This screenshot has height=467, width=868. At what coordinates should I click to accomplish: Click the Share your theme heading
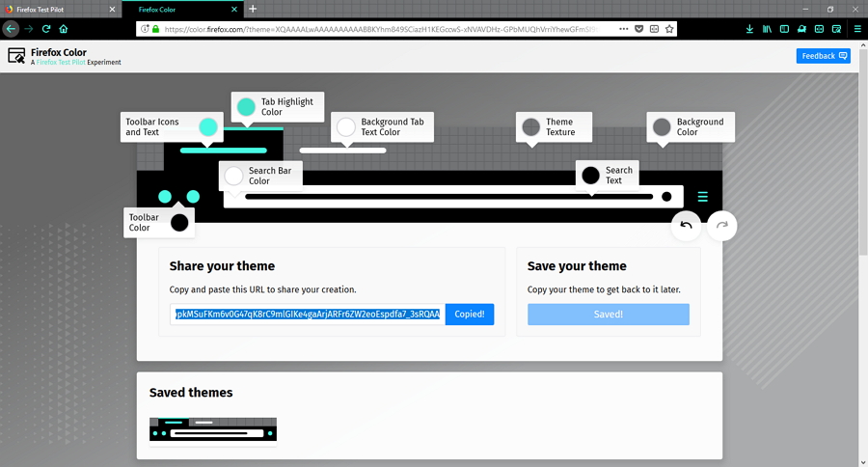tap(222, 266)
